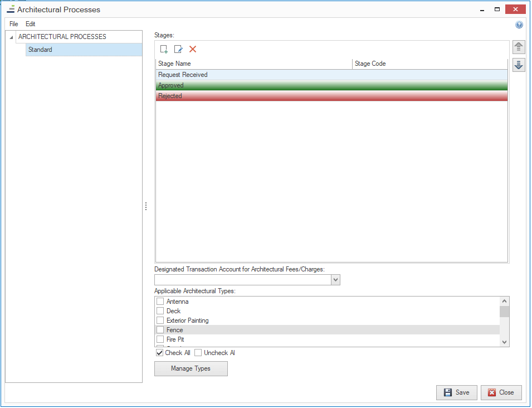The height and width of the screenshot is (408, 532).
Task: Open the Designated Transaction Account dropdown
Action: click(335, 280)
